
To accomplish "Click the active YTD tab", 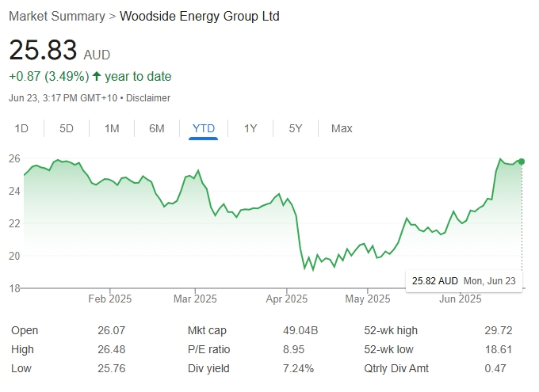I will (204, 128).
